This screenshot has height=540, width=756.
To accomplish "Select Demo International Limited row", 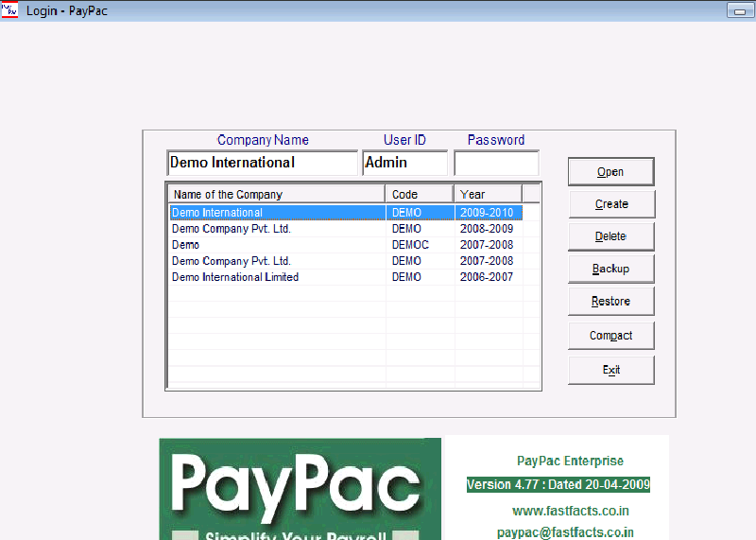I will (346, 277).
